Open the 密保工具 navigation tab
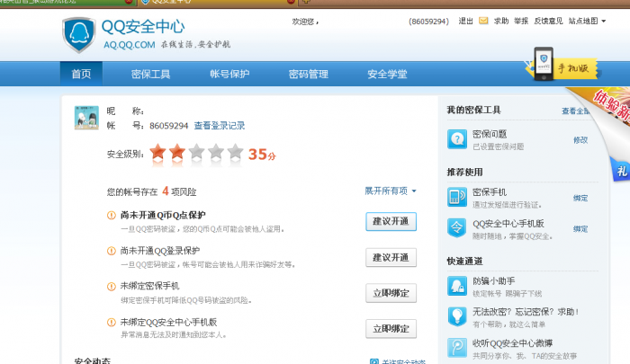This screenshot has height=364, width=630. (x=150, y=74)
